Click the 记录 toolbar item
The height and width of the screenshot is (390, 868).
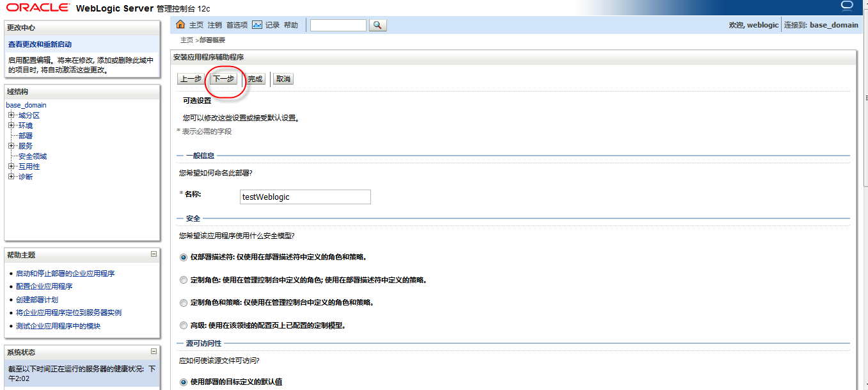pyautogui.click(x=272, y=25)
